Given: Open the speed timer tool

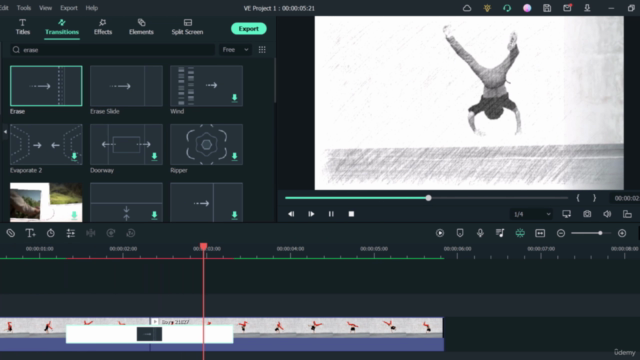Looking at the screenshot, I should pos(51,233).
